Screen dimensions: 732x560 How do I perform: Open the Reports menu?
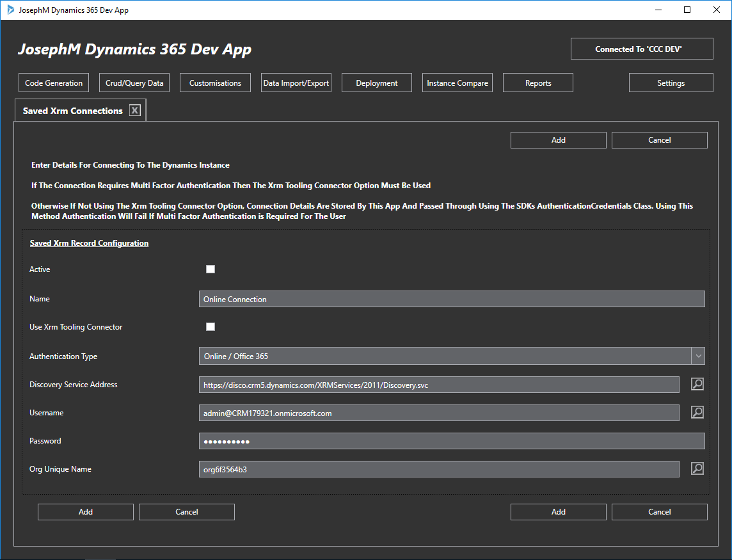click(x=538, y=83)
